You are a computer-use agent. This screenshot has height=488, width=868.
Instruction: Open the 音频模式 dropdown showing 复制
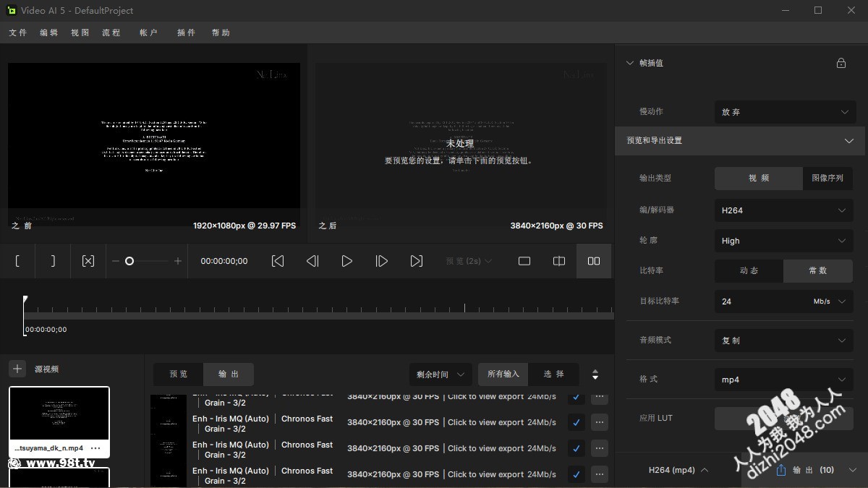(785, 341)
